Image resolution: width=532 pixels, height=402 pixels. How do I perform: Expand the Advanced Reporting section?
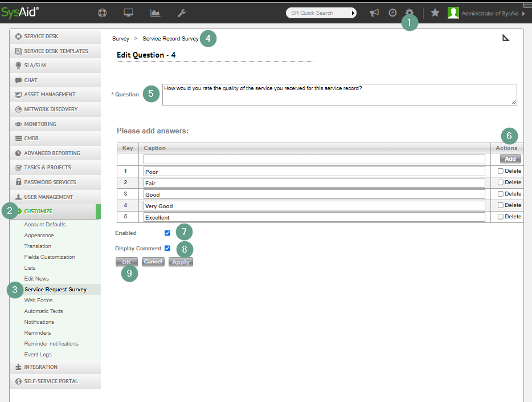(x=55, y=153)
